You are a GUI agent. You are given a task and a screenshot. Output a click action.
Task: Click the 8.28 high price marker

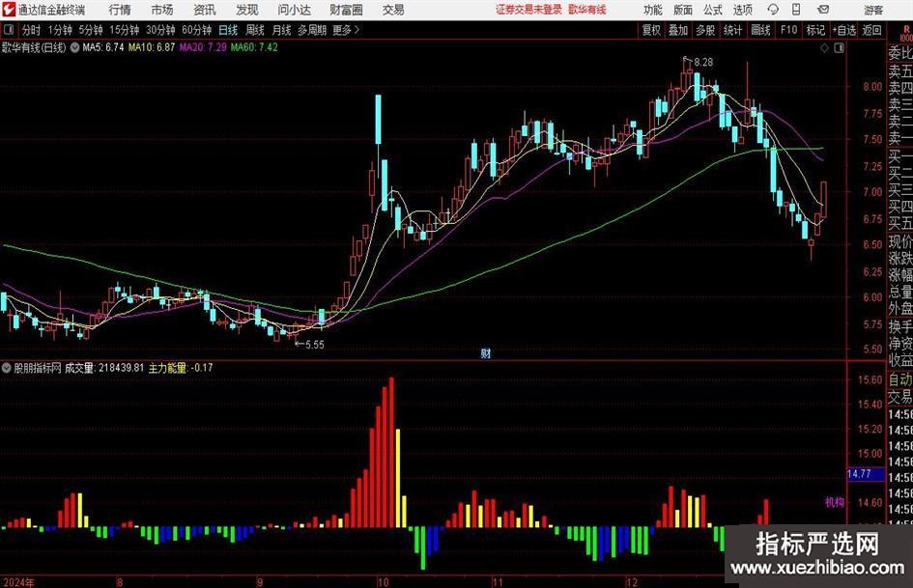coord(703,62)
